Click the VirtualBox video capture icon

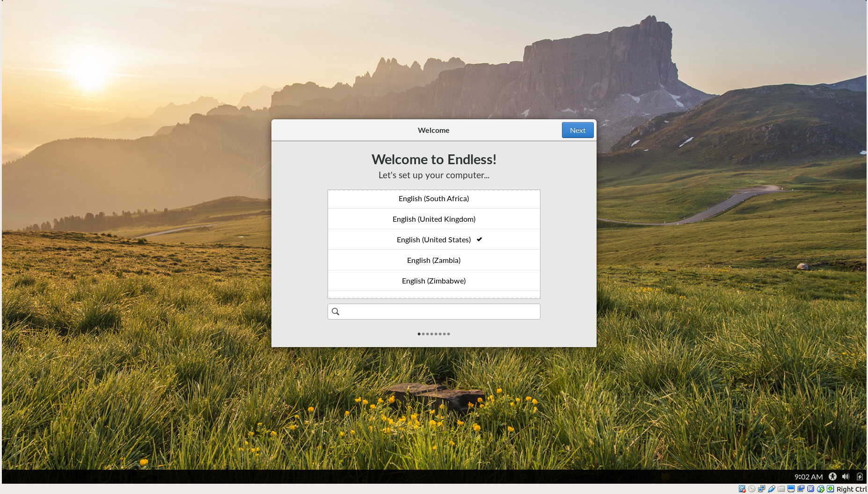coord(801,489)
